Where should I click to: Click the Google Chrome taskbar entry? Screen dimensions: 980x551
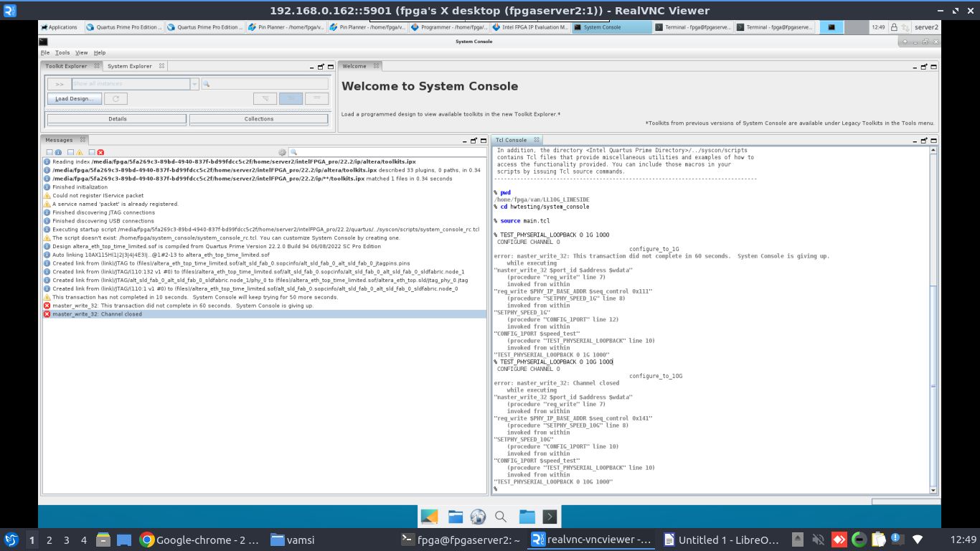coord(199,540)
